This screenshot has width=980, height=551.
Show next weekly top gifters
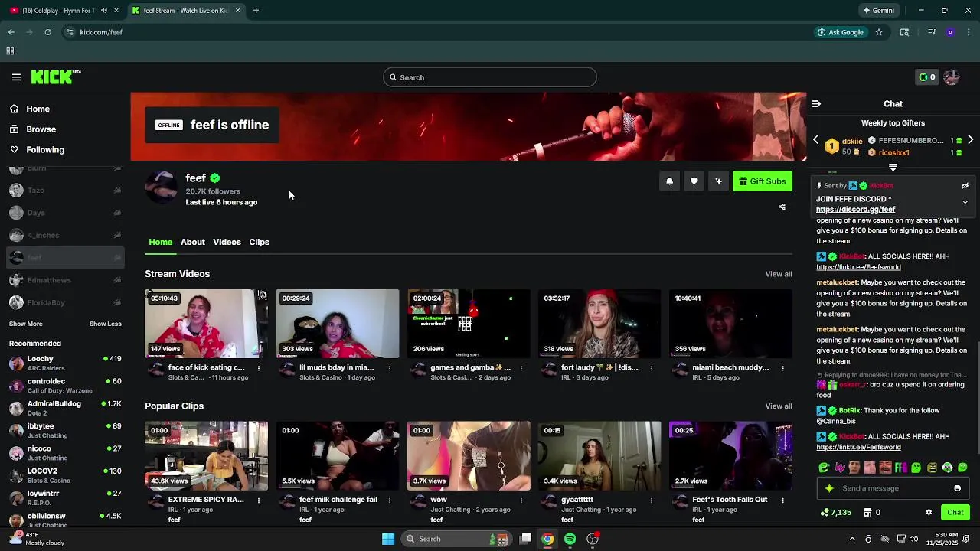coord(970,140)
